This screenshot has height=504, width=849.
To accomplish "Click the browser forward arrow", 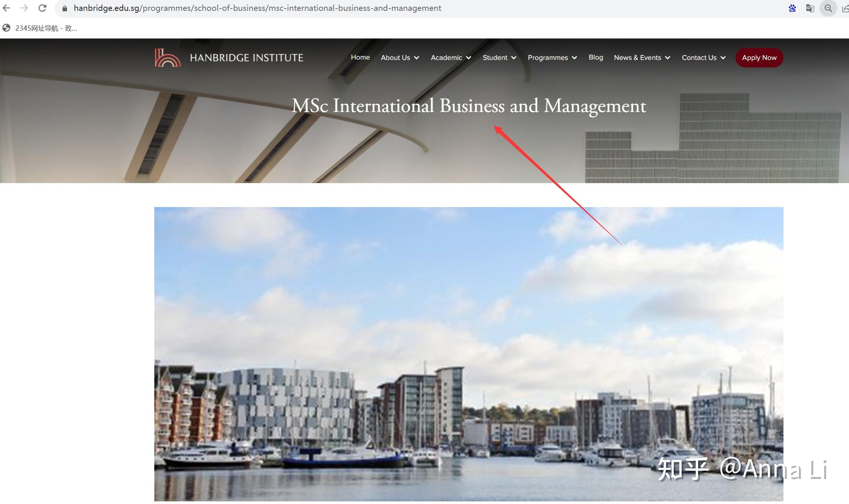I will click(x=24, y=8).
